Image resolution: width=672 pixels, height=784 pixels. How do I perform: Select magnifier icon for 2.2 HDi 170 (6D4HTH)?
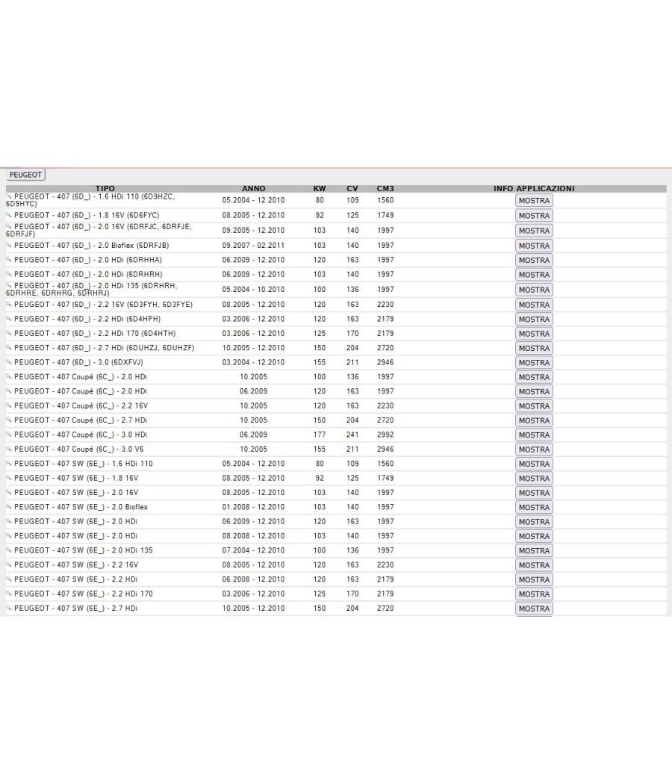pos(9,332)
